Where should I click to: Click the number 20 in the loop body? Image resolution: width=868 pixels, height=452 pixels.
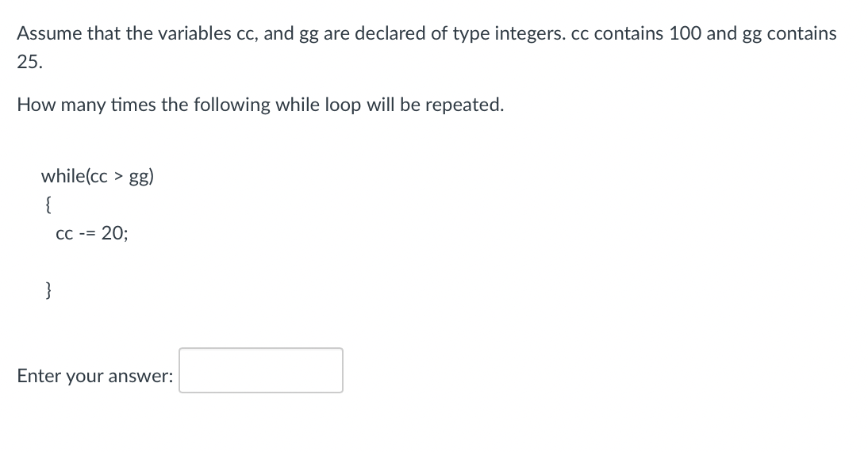point(112,233)
